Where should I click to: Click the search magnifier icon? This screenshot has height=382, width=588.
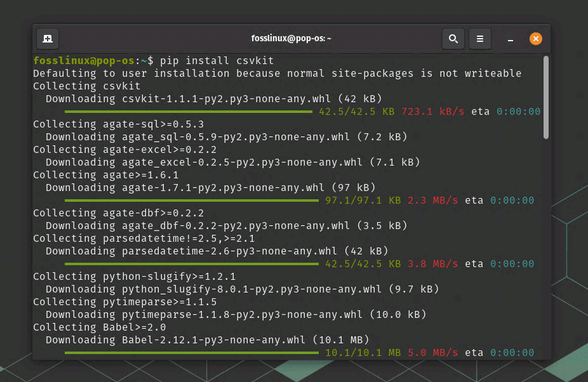pos(453,39)
